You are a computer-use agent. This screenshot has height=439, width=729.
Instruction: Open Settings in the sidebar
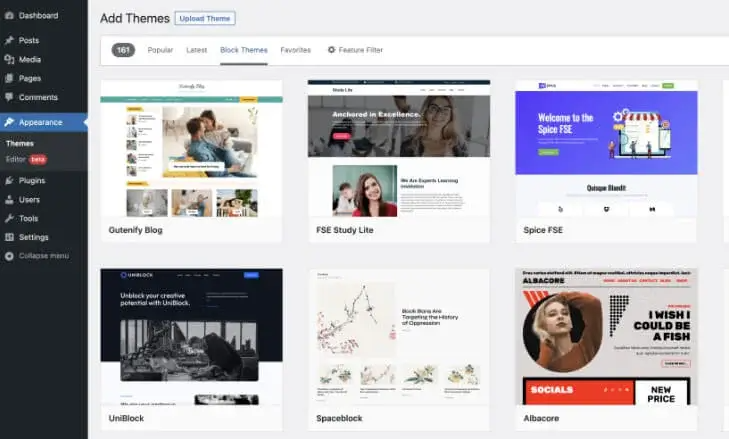44,237
